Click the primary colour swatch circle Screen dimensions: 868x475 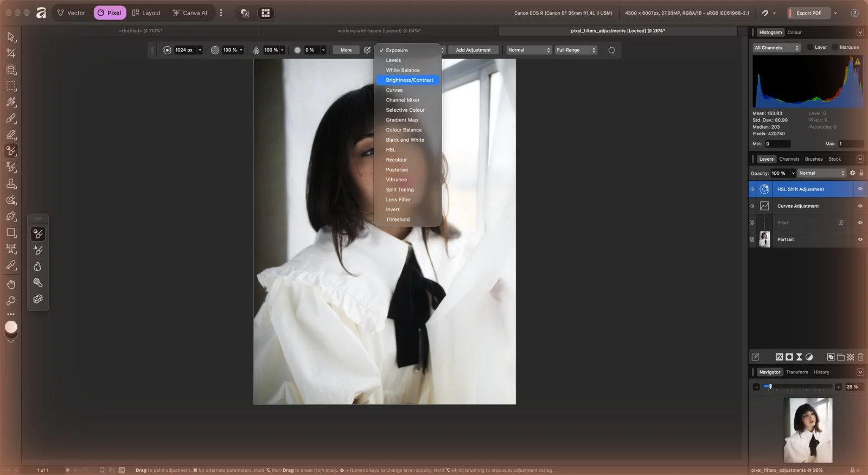point(11,327)
